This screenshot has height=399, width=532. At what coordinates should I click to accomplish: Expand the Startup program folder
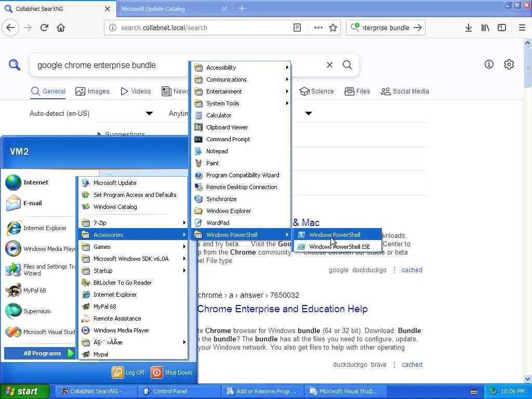(x=133, y=271)
